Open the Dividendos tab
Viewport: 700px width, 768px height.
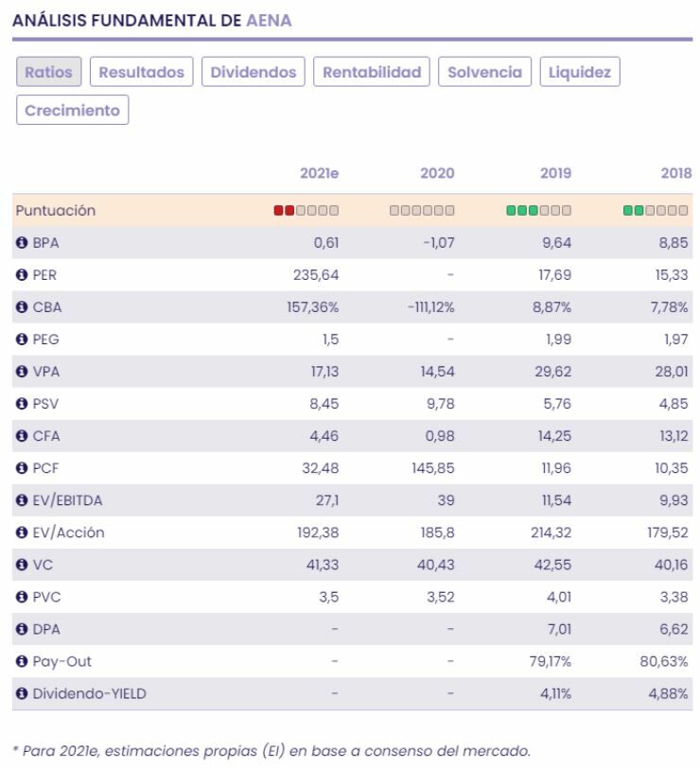(254, 73)
